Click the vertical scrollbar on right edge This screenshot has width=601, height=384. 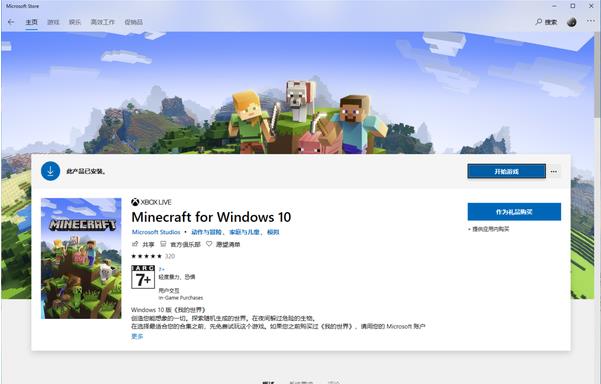click(x=598, y=75)
